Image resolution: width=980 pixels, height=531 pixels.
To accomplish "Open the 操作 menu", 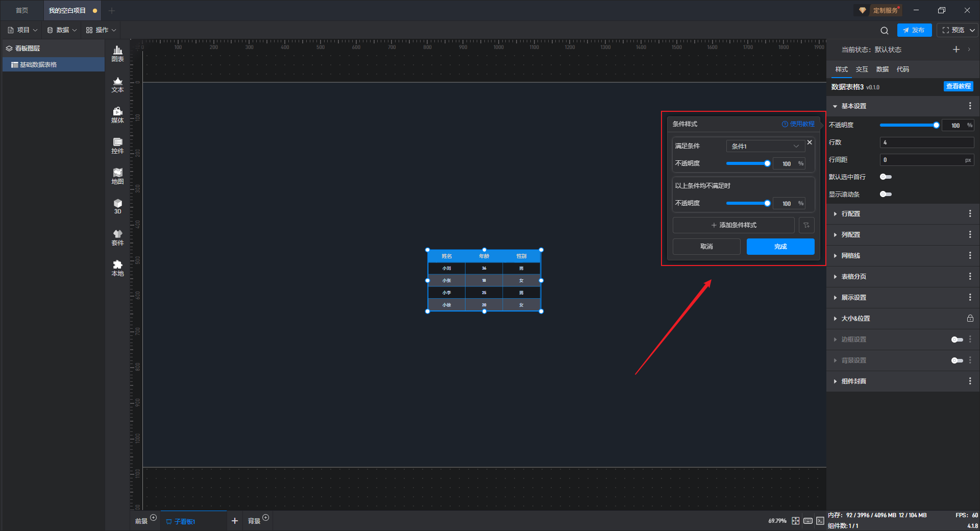I will pyautogui.click(x=101, y=30).
